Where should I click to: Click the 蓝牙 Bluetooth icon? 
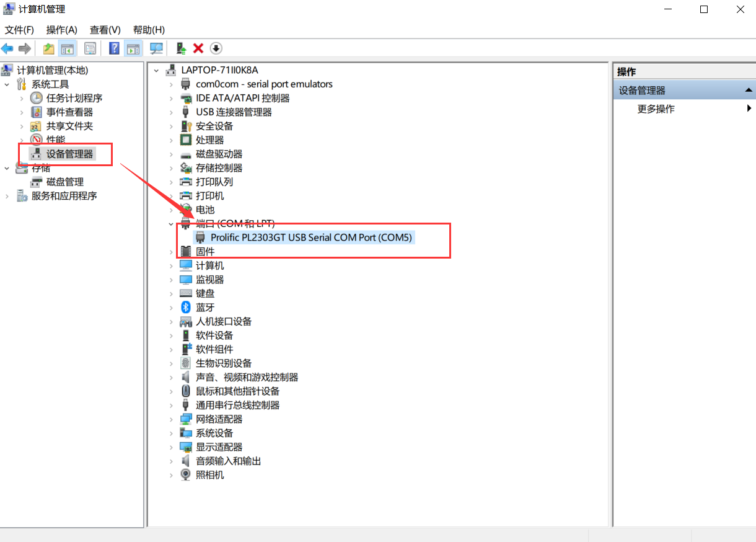186,307
